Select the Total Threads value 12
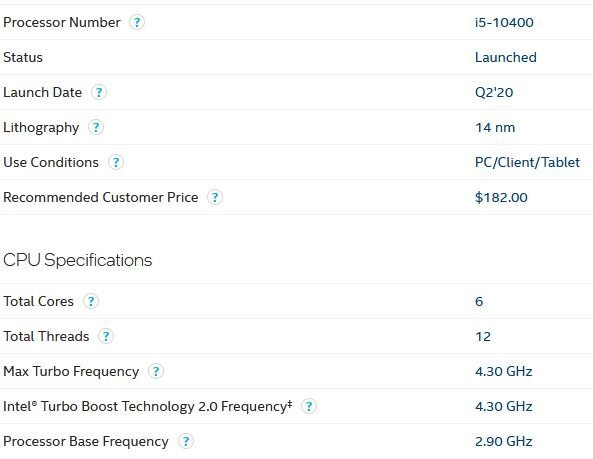 [x=483, y=336]
